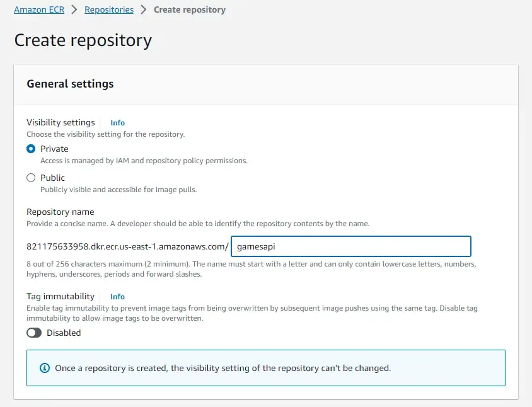Open Info next to Tag immutability
The width and height of the screenshot is (532, 407).
click(x=117, y=296)
